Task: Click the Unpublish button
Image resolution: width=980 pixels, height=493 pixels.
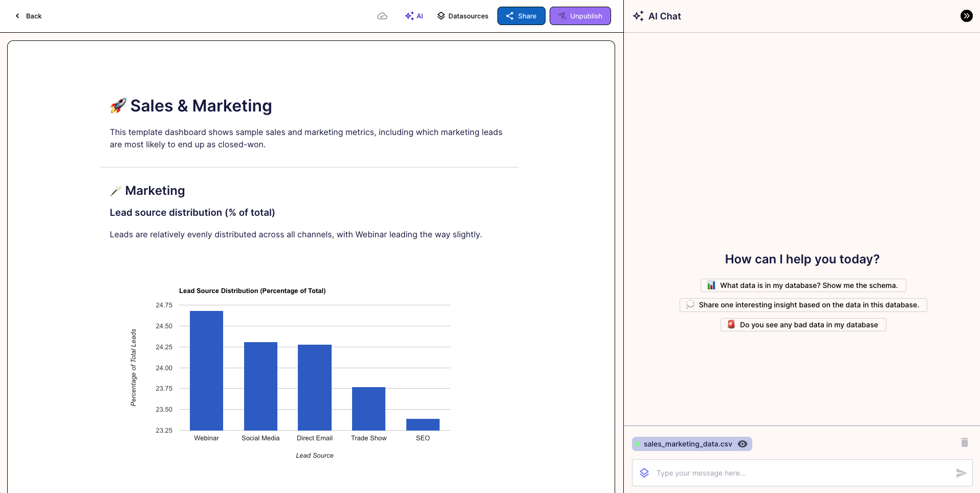Action: (x=580, y=16)
